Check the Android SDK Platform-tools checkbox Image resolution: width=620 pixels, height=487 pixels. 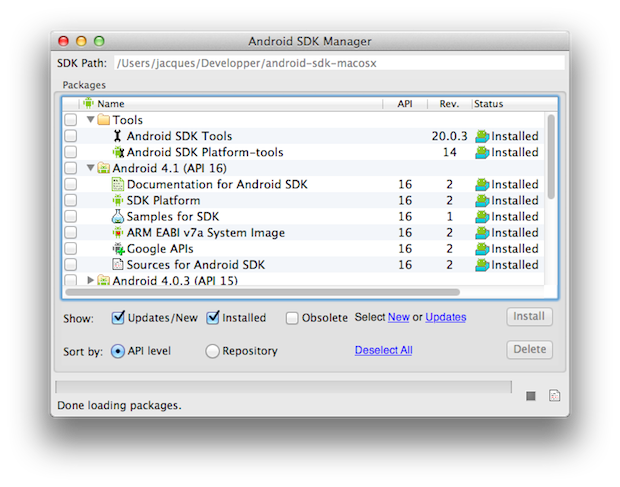point(71,152)
